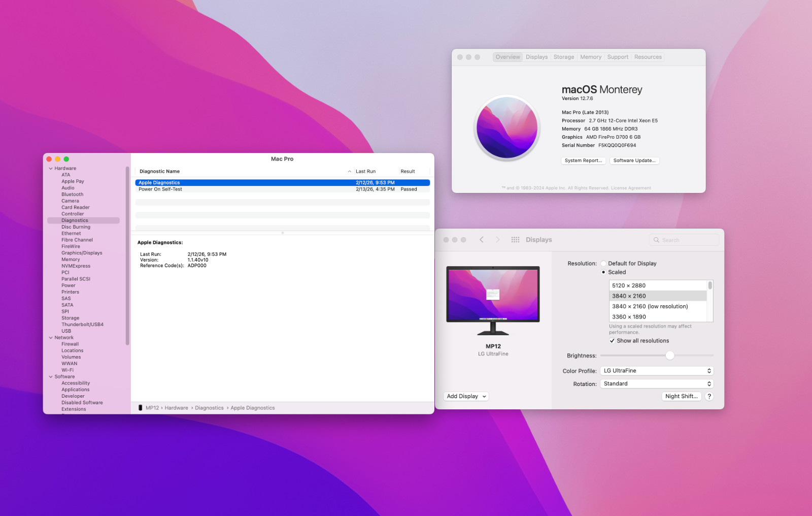This screenshot has width=812, height=516.
Task: Open Night Shift settings
Action: point(682,396)
